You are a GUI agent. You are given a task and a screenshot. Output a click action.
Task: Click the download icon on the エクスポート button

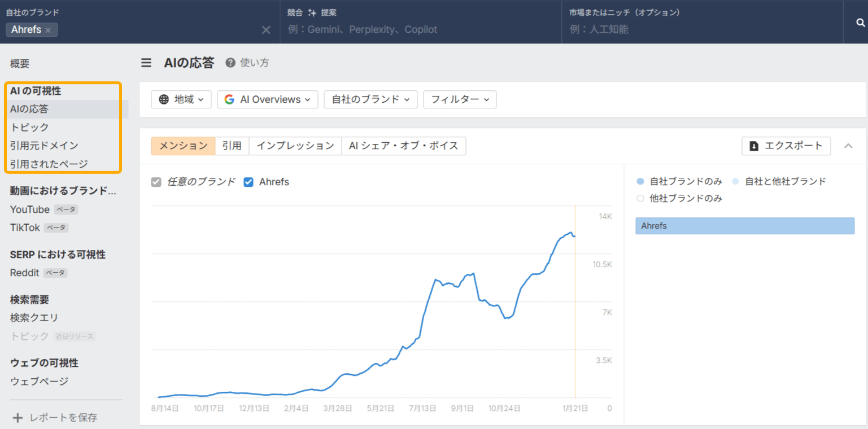pyautogui.click(x=753, y=146)
